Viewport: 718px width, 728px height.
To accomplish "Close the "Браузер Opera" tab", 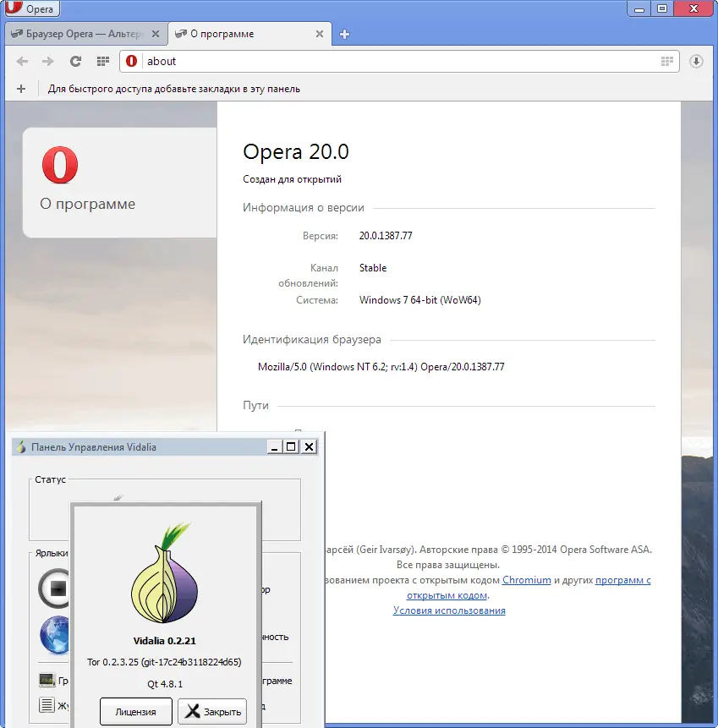I will 156,34.
